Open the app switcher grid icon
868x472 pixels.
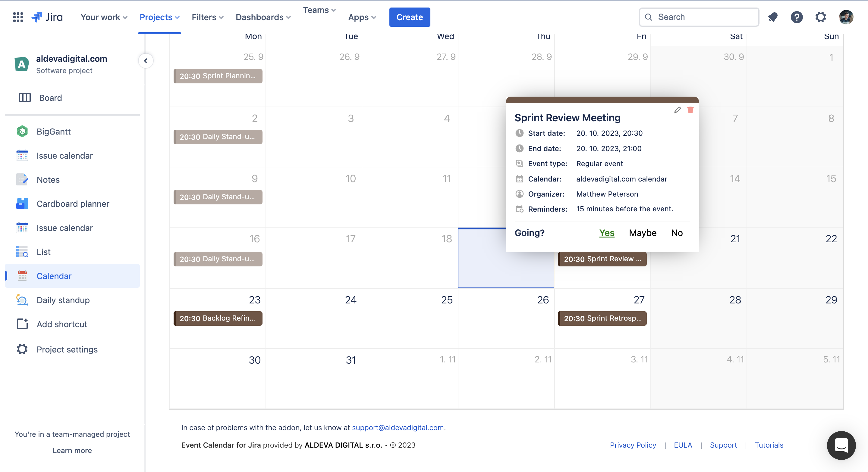coord(18,17)
